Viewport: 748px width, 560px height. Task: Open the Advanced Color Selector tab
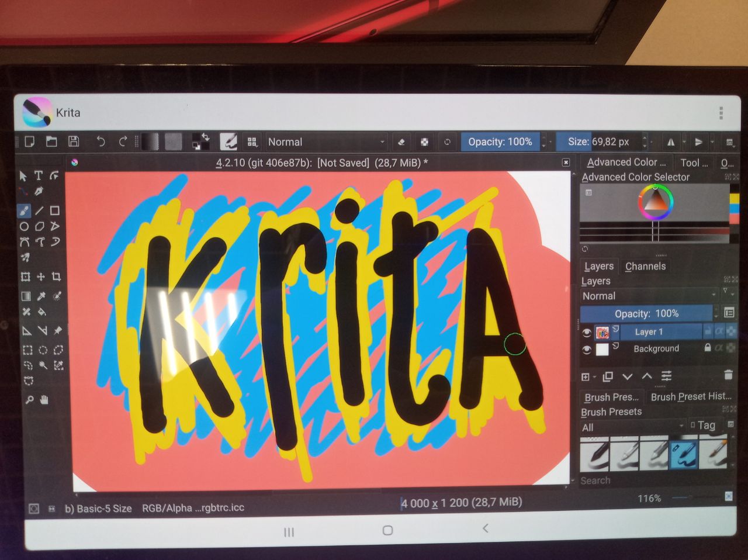626,163
